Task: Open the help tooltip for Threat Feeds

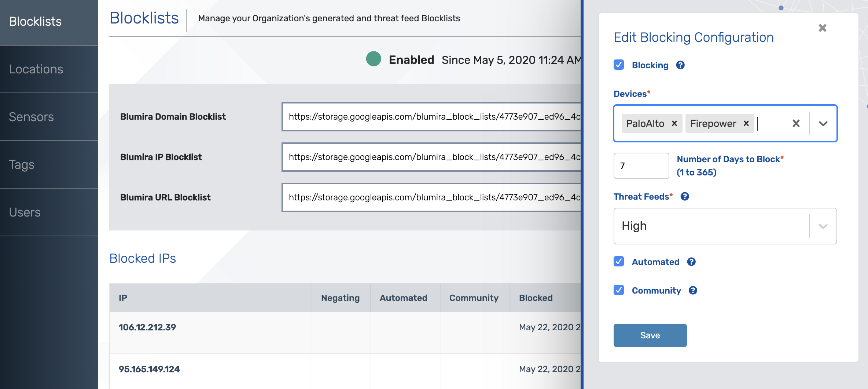Action: pos(685,197)
